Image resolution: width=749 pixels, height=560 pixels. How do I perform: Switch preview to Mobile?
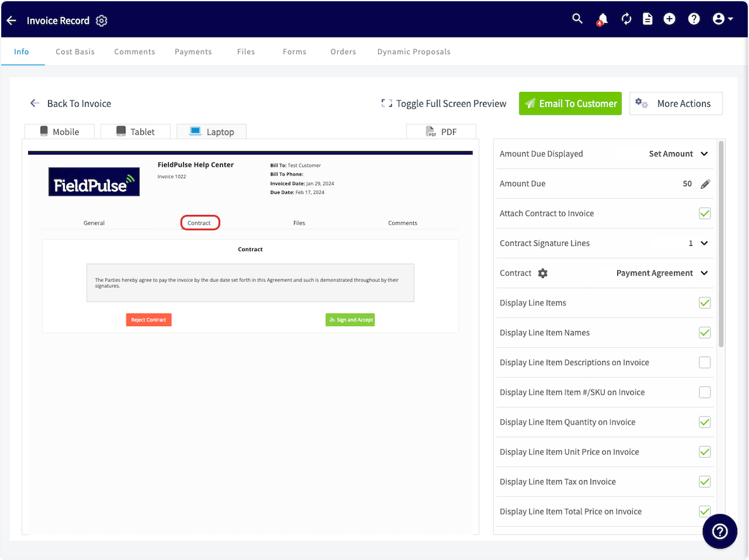pos(60,132)
